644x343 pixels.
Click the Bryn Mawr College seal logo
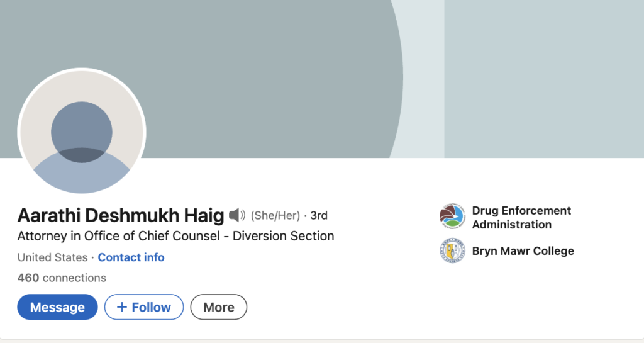[452, 251]
